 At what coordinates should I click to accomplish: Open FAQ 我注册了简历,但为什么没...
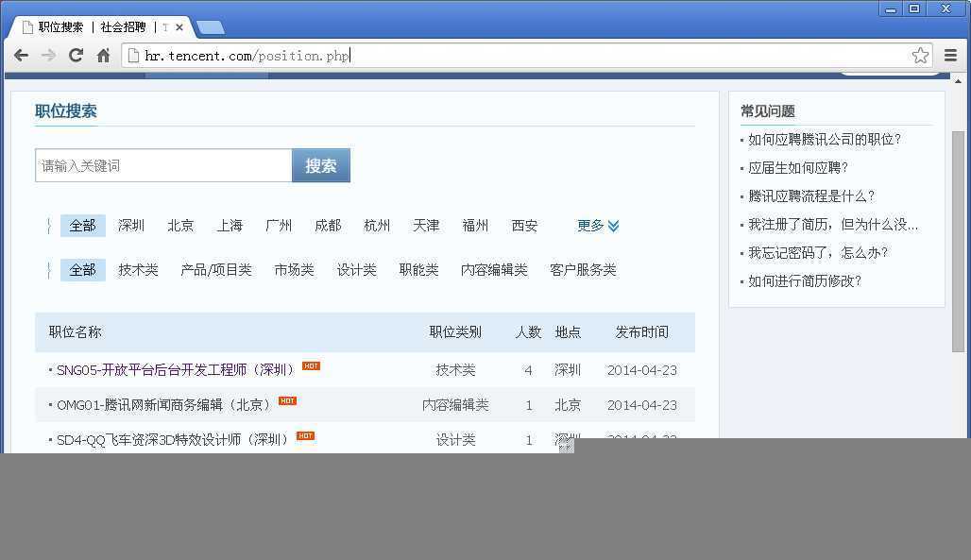coord(833,224)
